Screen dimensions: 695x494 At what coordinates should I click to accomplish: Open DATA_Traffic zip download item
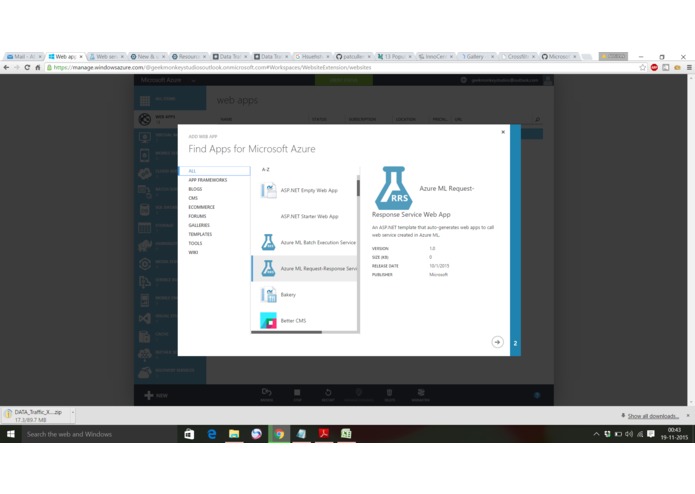point(35,415)
